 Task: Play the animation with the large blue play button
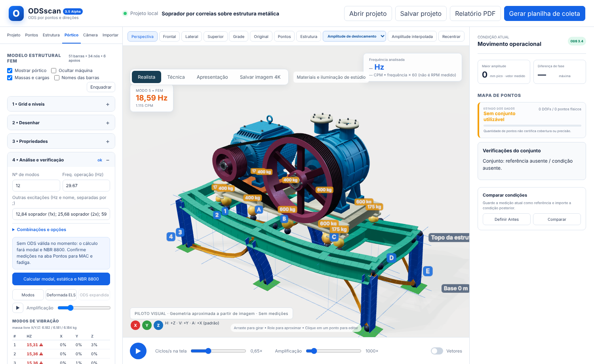tap(138, 351)
